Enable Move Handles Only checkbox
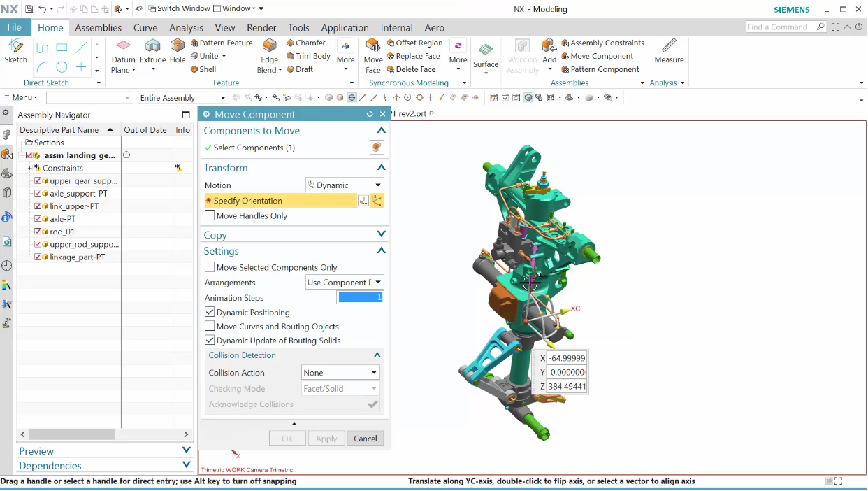The height and width of the screenshot is (491, 868). click(x=210, y=216)
